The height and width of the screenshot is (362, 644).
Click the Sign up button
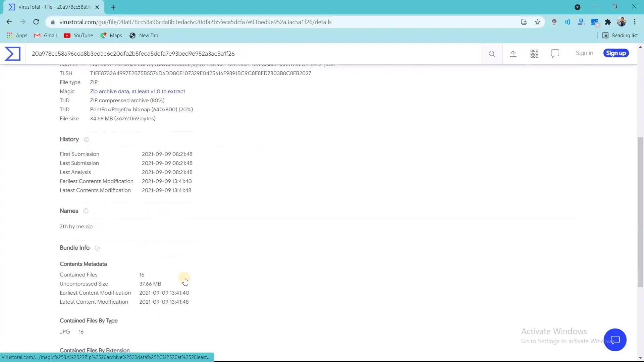tap(616, 53)
